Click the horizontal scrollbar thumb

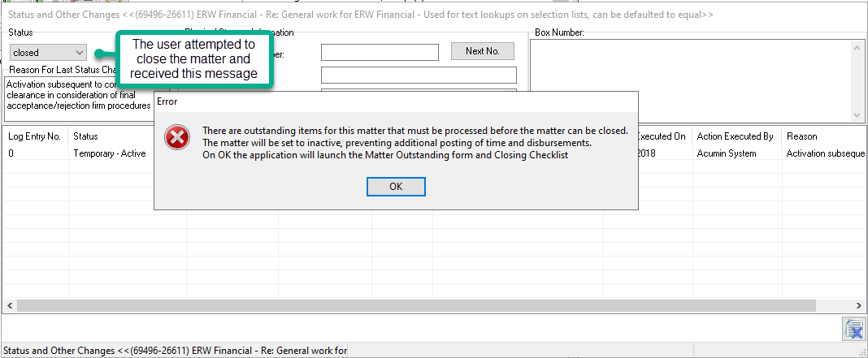416,305
